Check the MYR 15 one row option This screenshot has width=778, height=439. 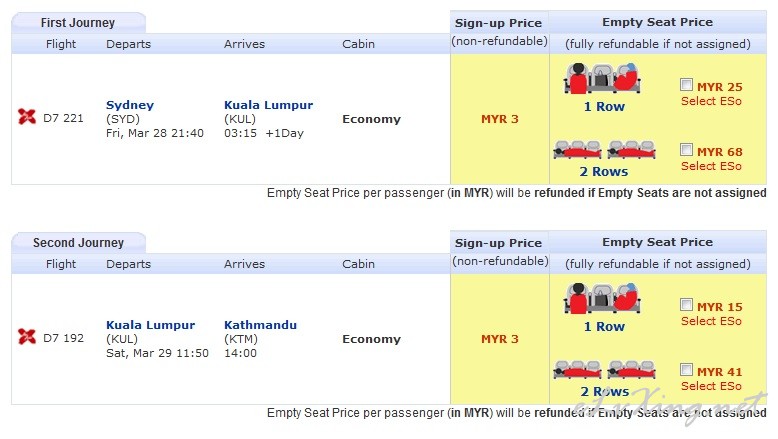coord(686,305)
